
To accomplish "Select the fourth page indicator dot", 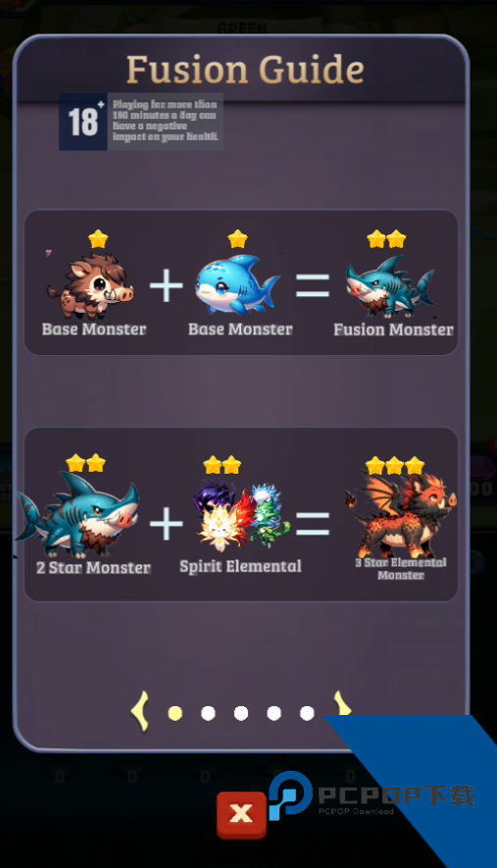I will (273, 713).
